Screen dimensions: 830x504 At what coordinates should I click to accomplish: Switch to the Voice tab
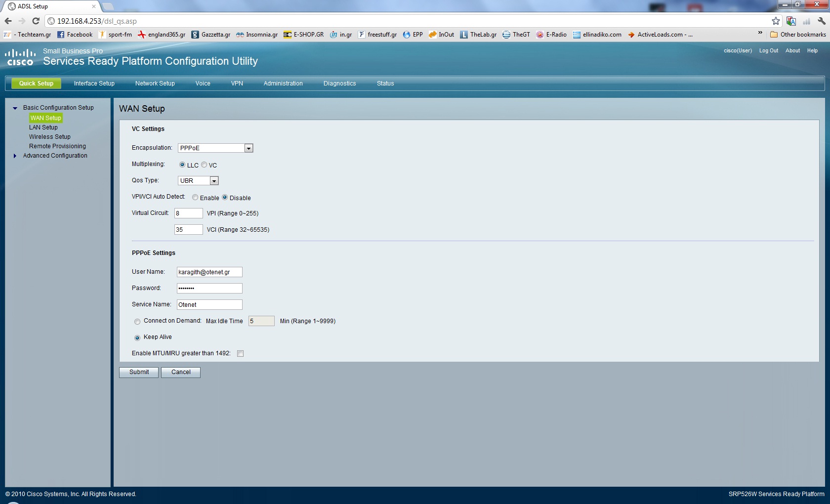tap(203, 84)
